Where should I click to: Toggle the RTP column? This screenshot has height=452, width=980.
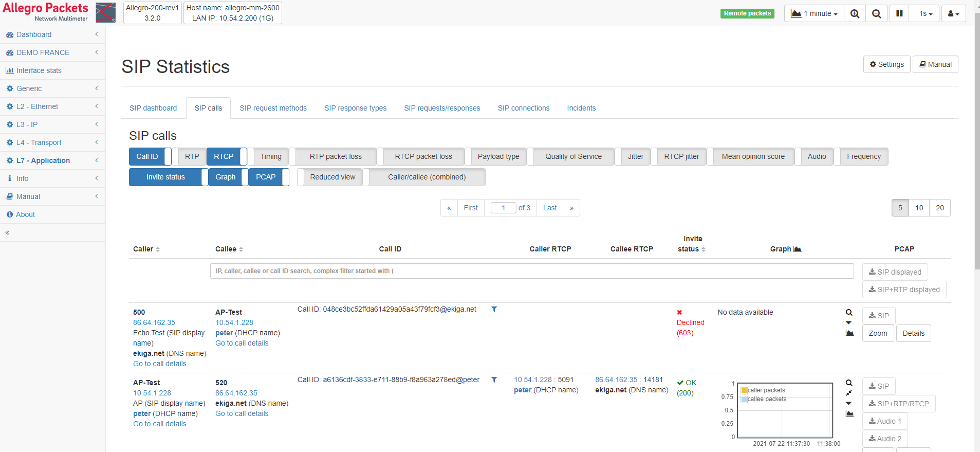tap(189, 156)
